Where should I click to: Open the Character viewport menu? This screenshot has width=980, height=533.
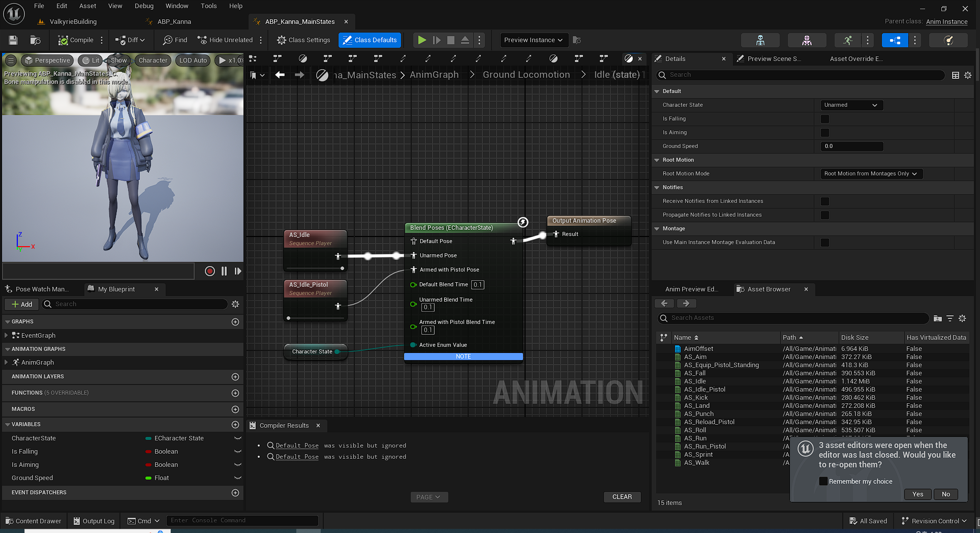[x=152, y=61]
